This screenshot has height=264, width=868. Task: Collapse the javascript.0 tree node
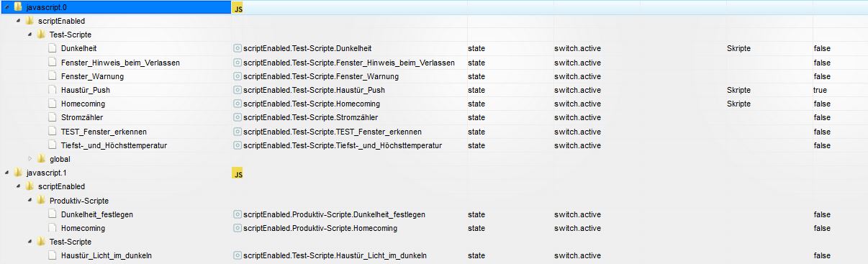[6, 6]
